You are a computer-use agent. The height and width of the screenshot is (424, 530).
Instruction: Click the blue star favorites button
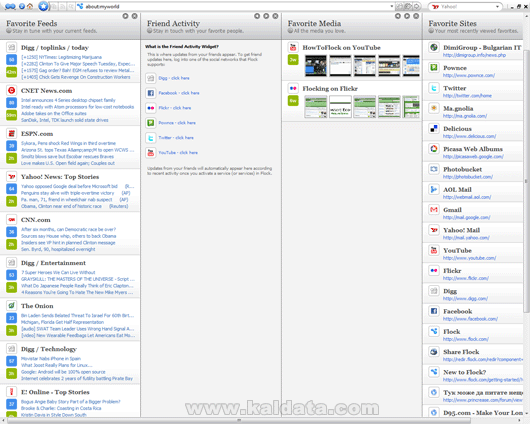[x=43, y=6]
